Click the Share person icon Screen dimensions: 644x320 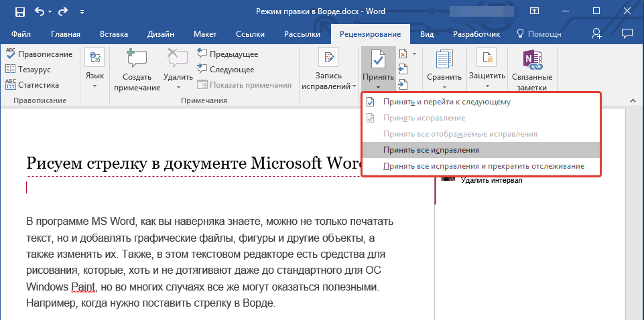click(596, 33)
